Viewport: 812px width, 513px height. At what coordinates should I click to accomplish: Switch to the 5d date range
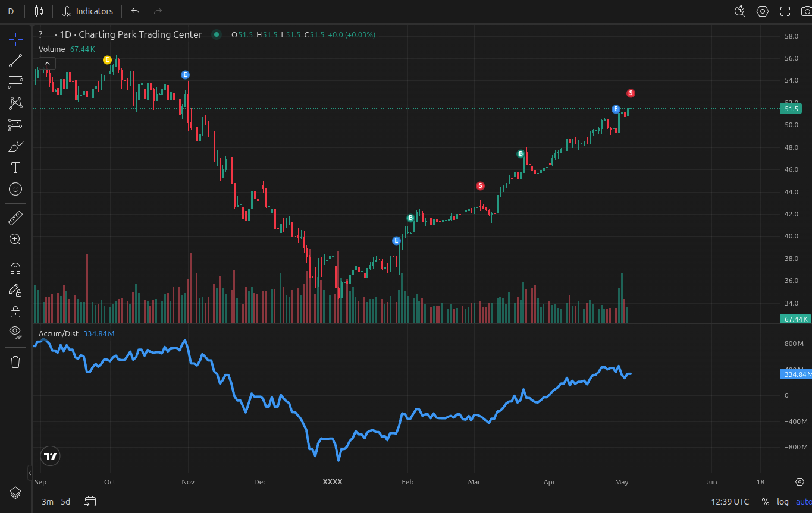pos(65,502)
